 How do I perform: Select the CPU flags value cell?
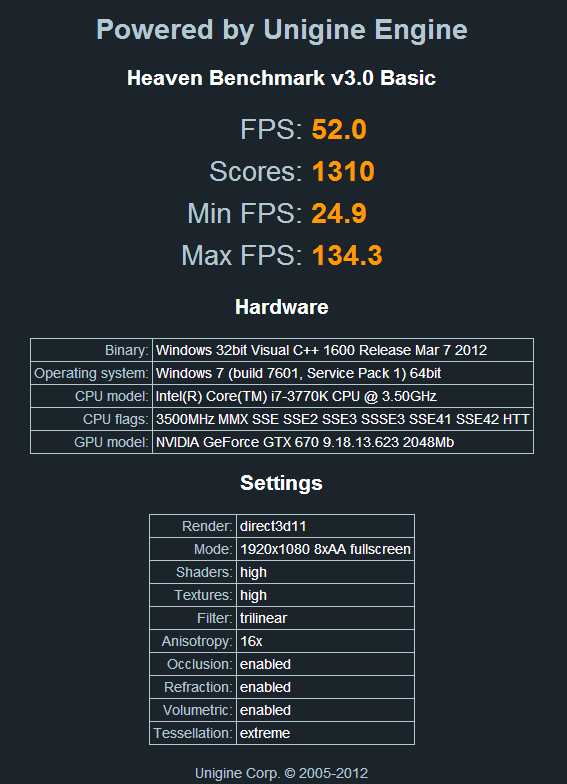[x=342, y=419]
